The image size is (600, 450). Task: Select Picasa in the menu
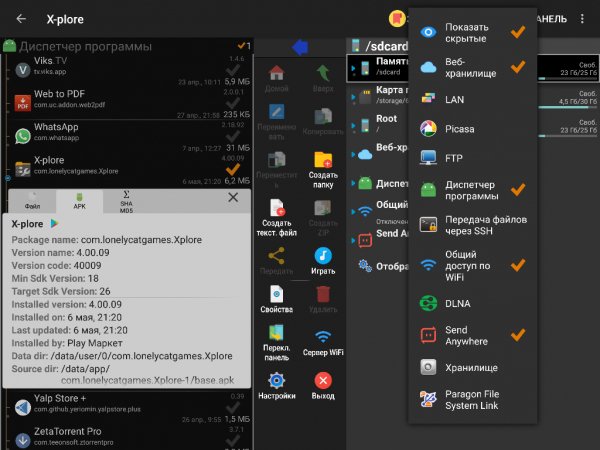pyautogui.click(x=473, y=129)
